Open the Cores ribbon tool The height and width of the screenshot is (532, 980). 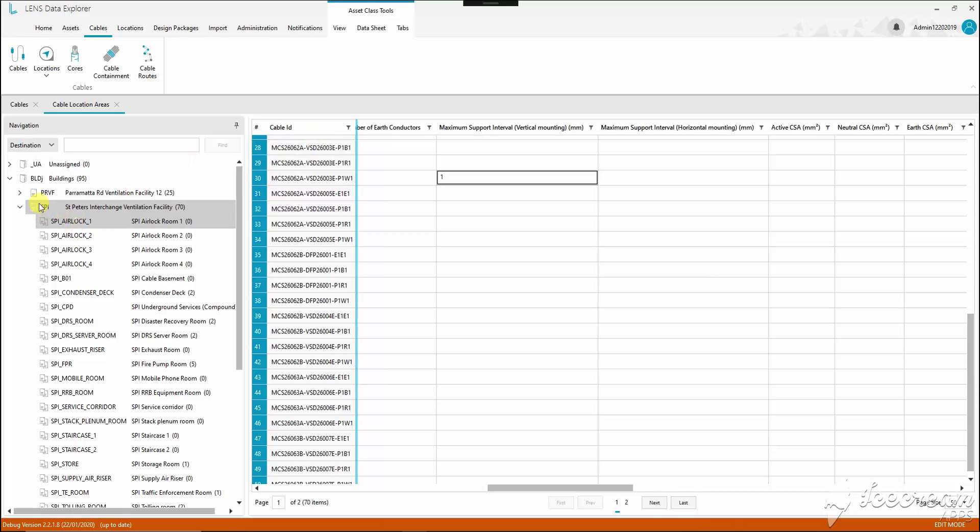click(75, 58)
